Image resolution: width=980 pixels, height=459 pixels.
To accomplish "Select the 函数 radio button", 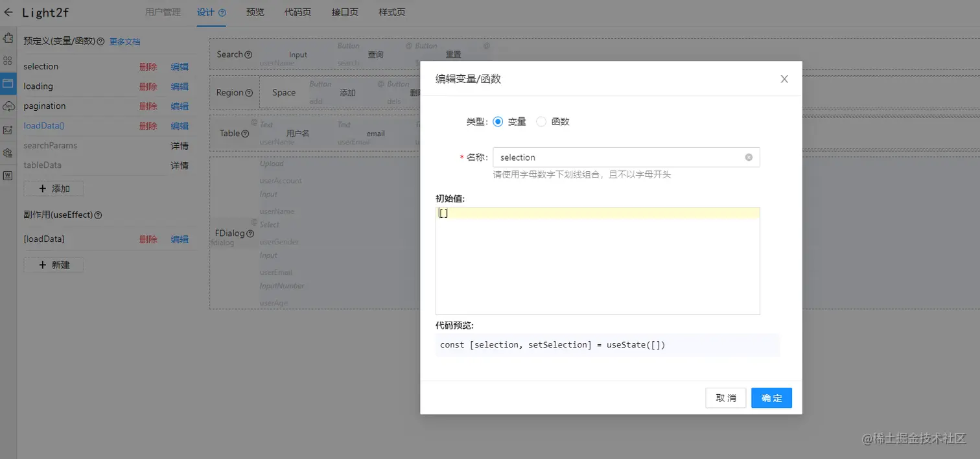I will point(541,121).
